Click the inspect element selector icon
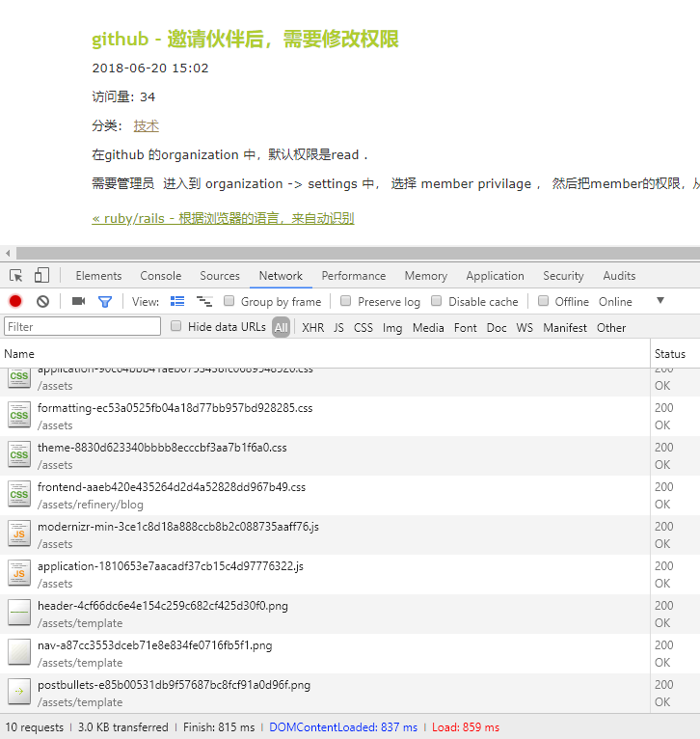The width and height of the screenshot is (700, 739). [16, 276]
